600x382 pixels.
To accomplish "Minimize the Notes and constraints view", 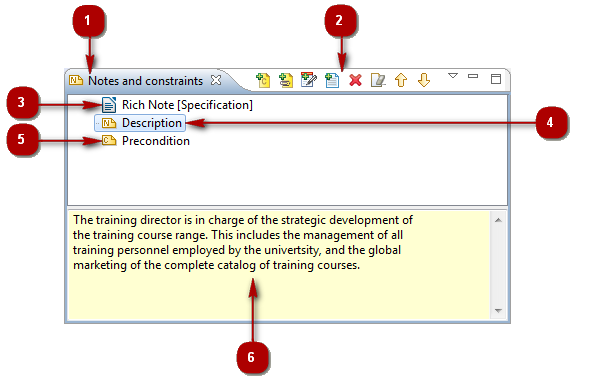I will coord(473,76).
